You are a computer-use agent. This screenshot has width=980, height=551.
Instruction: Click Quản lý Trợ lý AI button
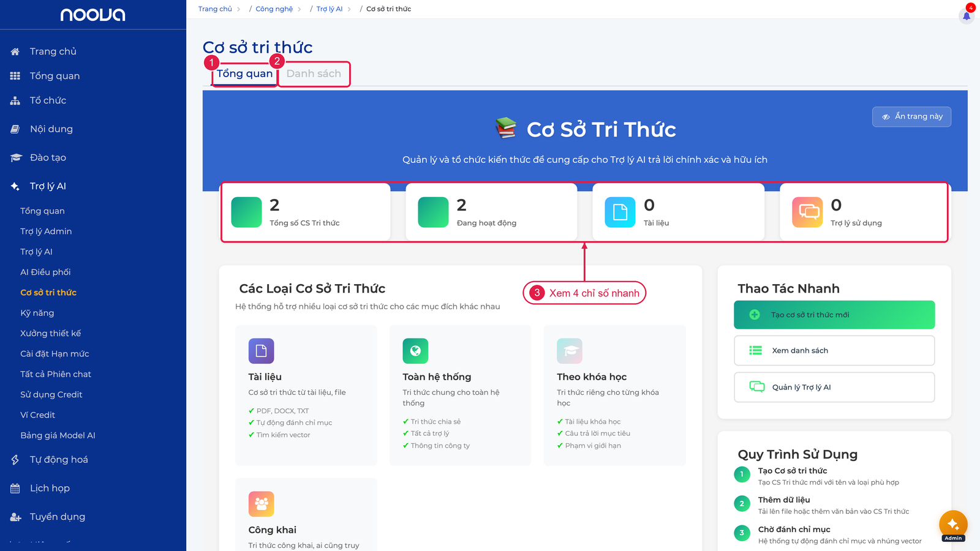[834, 387]
